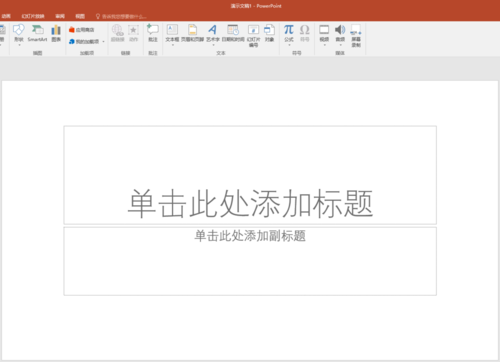Image resolution: width=500 pixels, height=362 pixels.
Task: Switch to the 动画 animations tab
Action: (6, 16)
